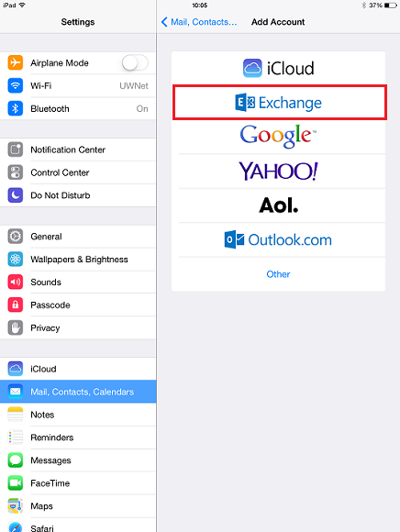Select Mail, Contacts, Calendars in sidebar
Image resolution: width=400 pixels, height=532 pixels.
point(78,392)
